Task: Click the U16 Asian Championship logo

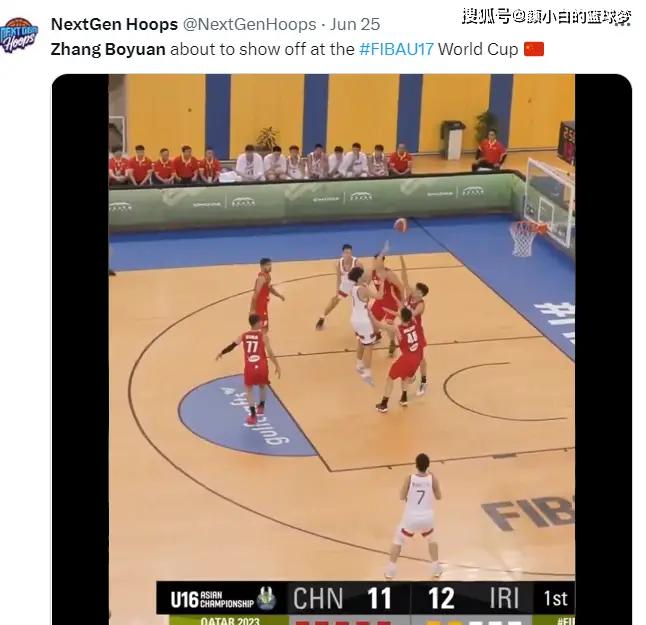Action: click(223, 599)
